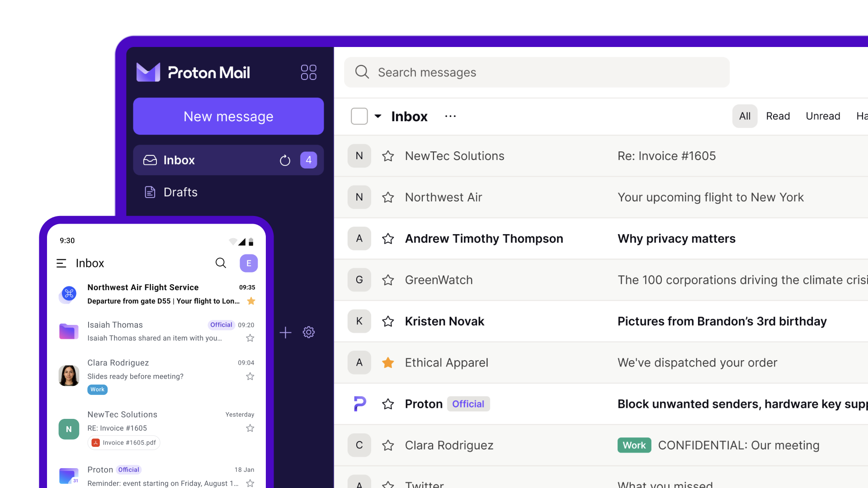
Task: Star Clara Rodriguez message on mobile
Action: 250,376
